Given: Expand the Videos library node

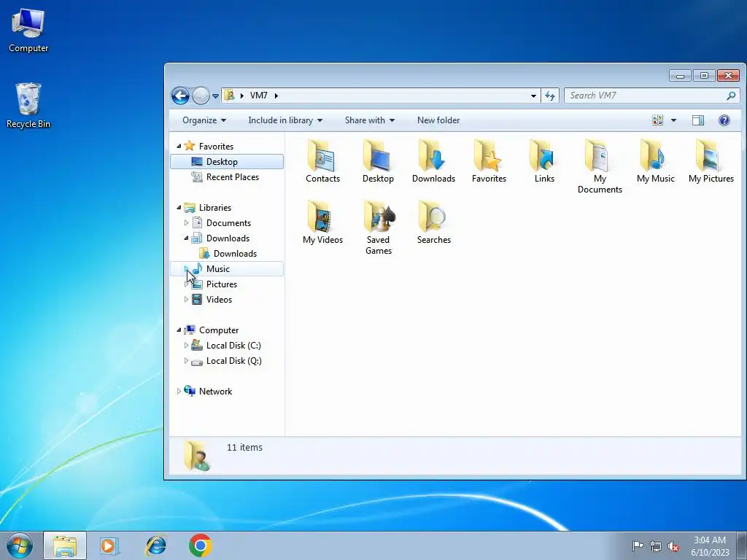Looking at the screenshot, I should pos(186,300).
